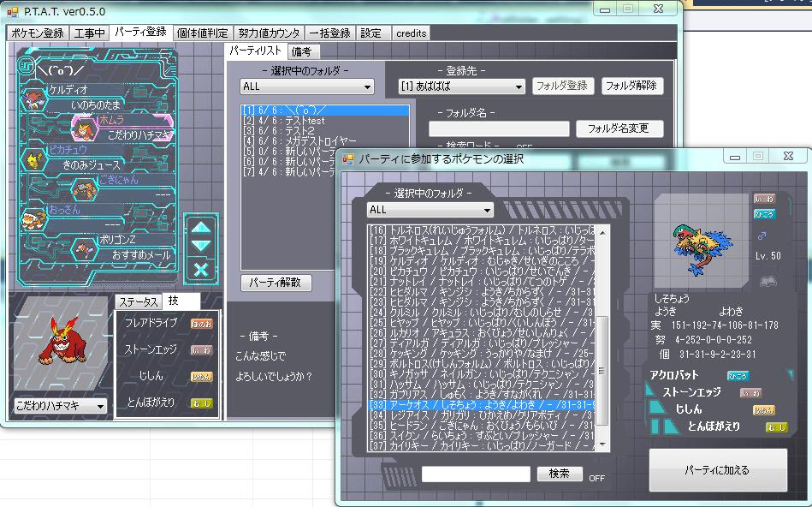Image resolution: width=812 pixels, height=507 pixels.
Task: Click the selection dialog's title bar app icon
Action: click(348, 159)
